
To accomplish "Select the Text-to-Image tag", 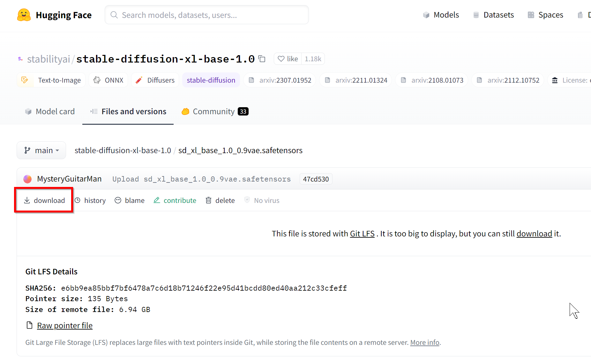I will point(51,80).
